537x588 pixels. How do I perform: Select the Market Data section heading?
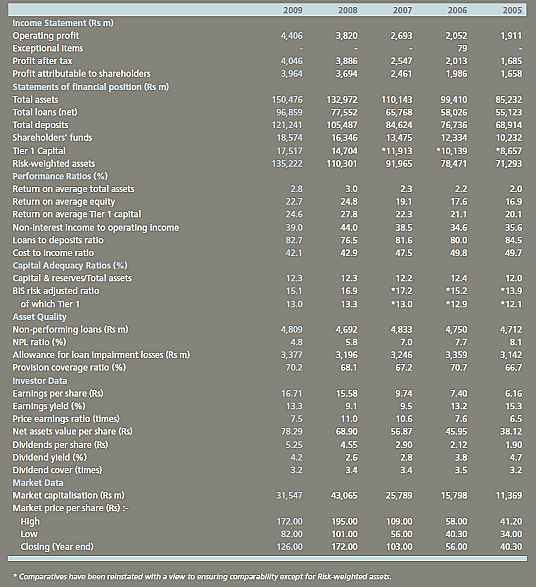point(38,483)
